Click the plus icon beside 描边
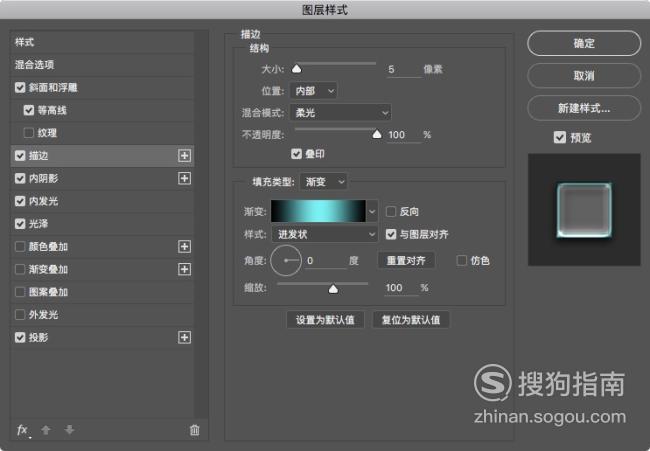 pos(184,156)
